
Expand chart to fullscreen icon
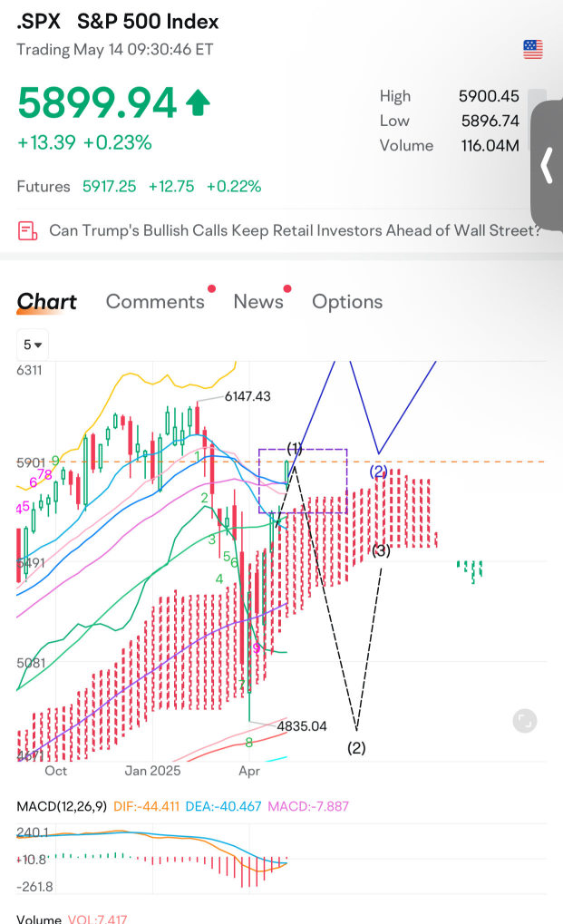524,721
